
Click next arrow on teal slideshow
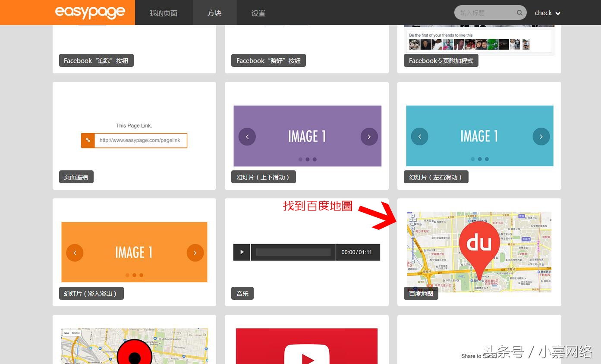[x=541, y=137]
